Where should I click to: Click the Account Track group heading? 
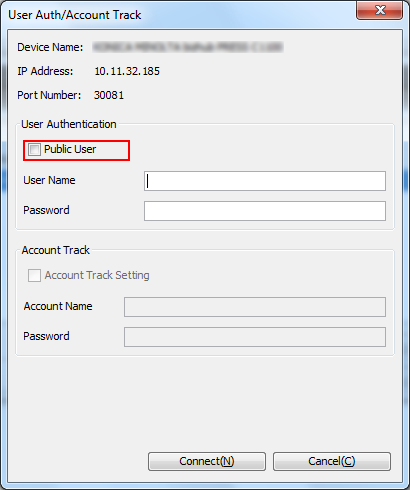pos(55,250)
